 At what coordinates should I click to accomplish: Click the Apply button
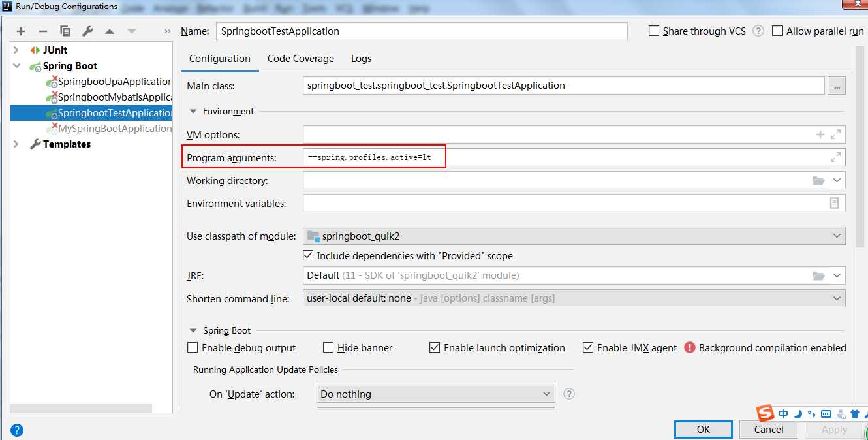pyautogui.click(x=834, y=430)
